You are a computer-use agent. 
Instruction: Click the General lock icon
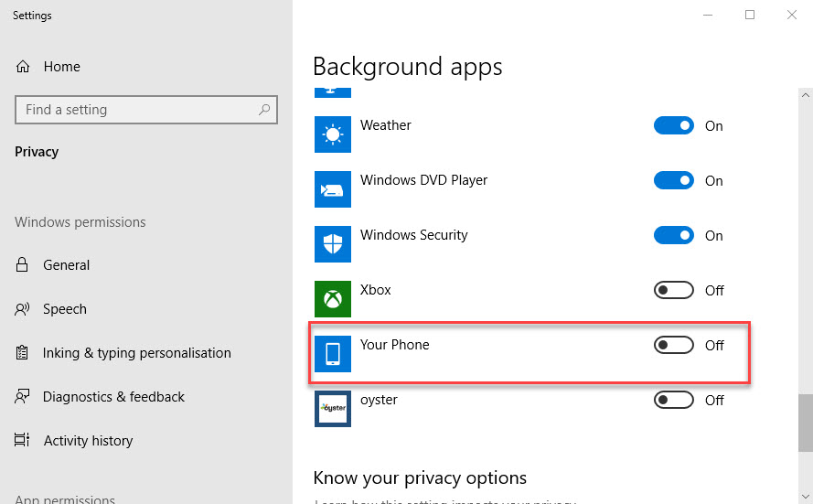22,264
